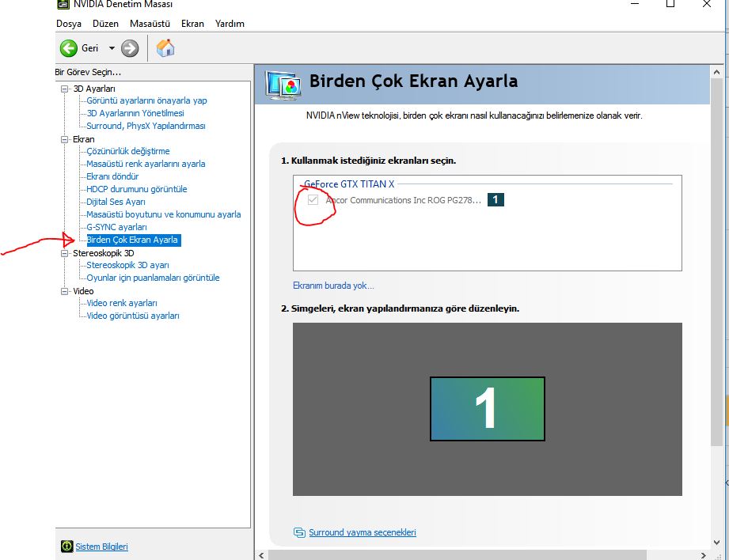Select Video renk ayarları
The height and width of the screenshot is (560, 729).
122,303
